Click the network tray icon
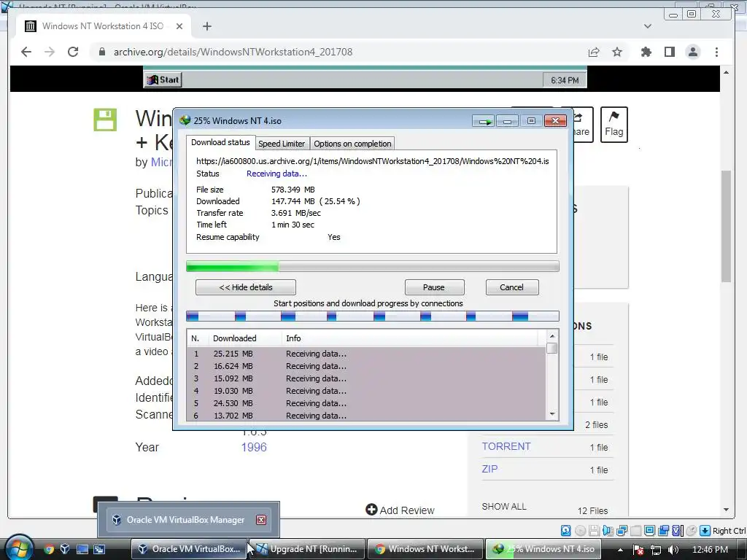 point(656,550)
